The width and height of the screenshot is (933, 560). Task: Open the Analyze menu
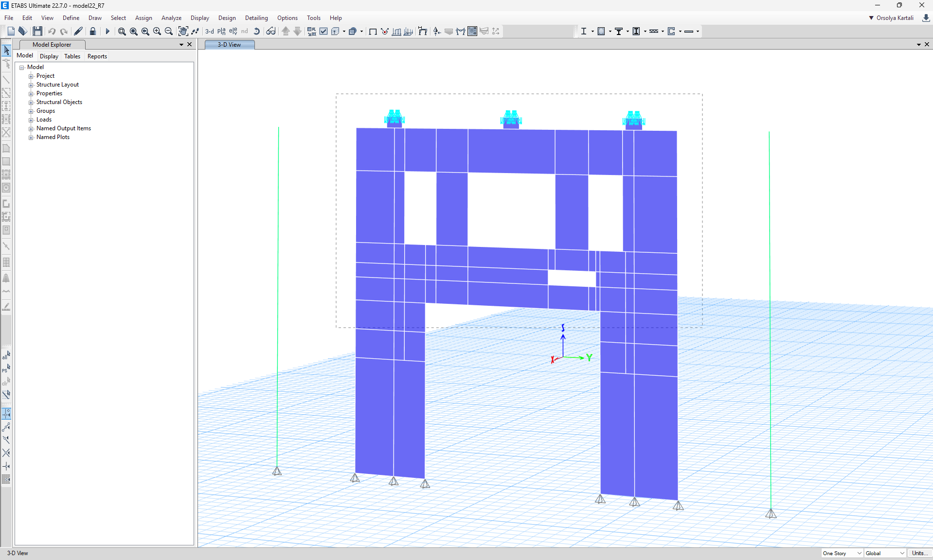(171, 18)
